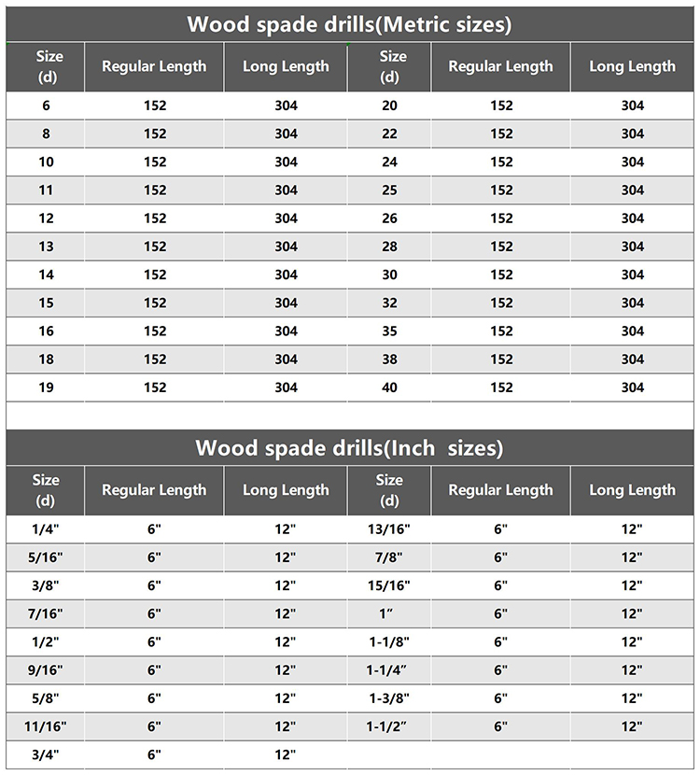Screen dimensions: 700x775
Task: Click the metric size 19 cell
Action: (x=46, y=387)
